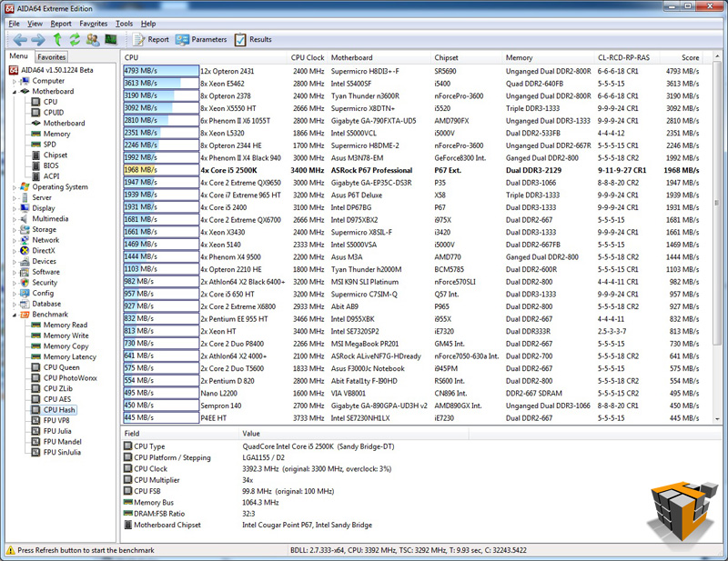This screenshot has height=561, width=728.
Task: Click the Forward arrow toolbar icon
Action: [x=38, y=40]
